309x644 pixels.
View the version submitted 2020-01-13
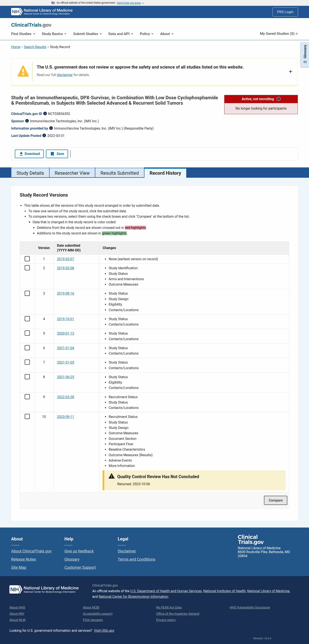[x=65, y=333]
